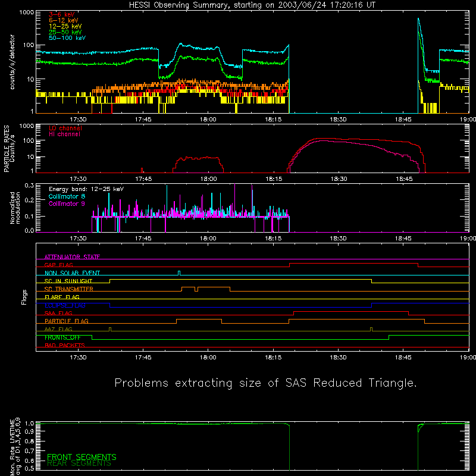Click the raised GAP_FLAG segment
The height and width of the screenshot is (476, 476).
[353, 264]
